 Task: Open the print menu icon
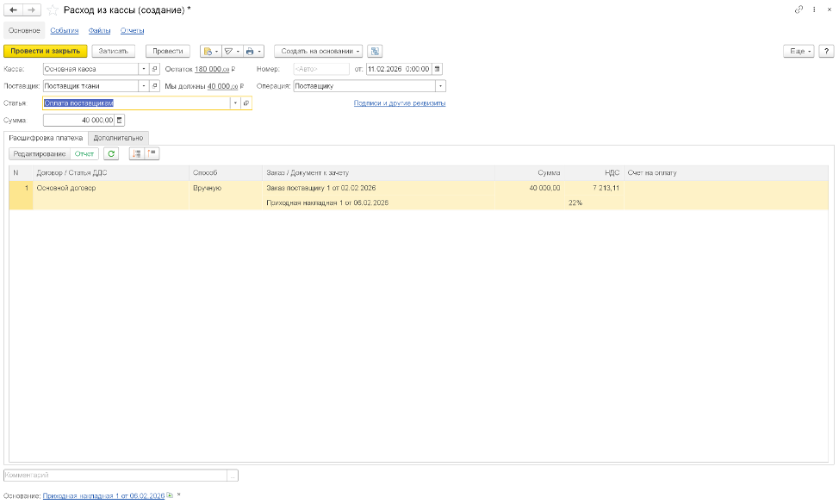coord(253,52)
